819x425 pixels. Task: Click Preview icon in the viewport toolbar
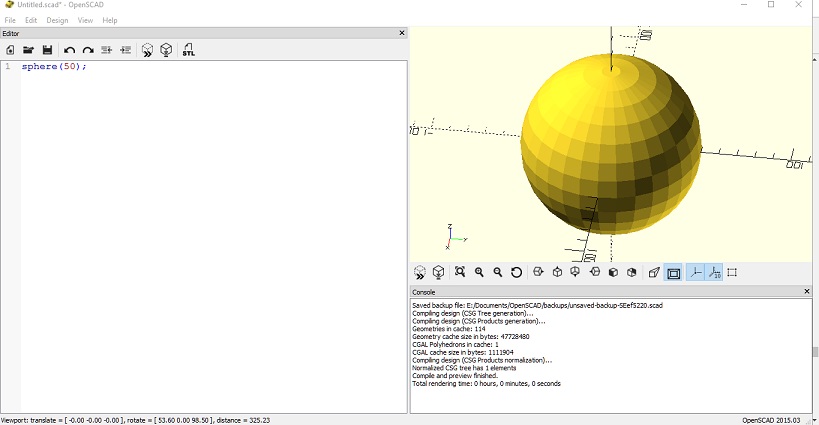coord(419,272)
